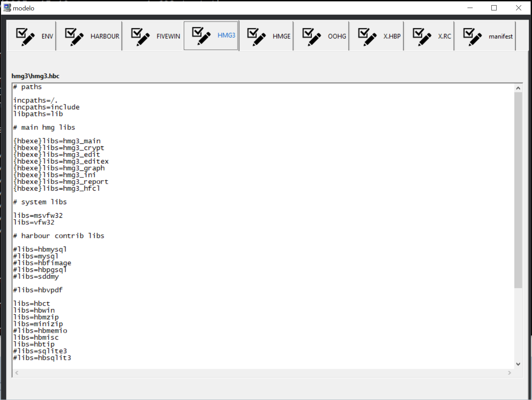Maximize the modelo window

click(494, 8)
